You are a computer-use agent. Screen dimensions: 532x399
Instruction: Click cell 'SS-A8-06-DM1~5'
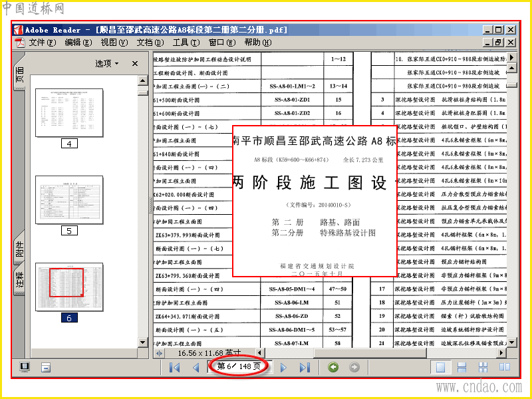pos(292,330)
